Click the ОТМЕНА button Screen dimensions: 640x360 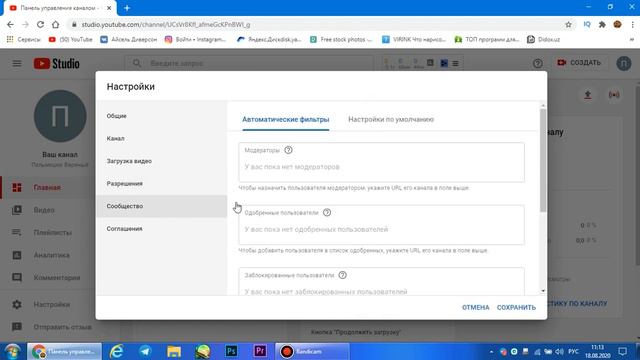pos(476,307)
